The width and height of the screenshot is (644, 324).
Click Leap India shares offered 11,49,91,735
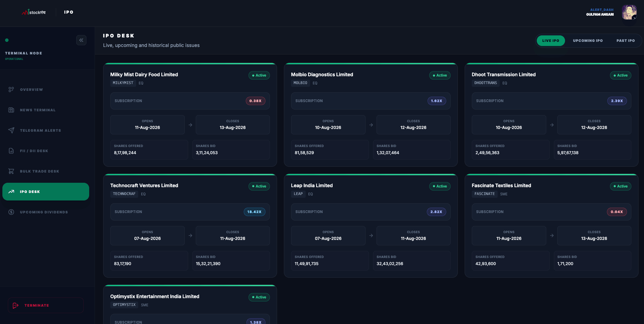coord(307,264)
